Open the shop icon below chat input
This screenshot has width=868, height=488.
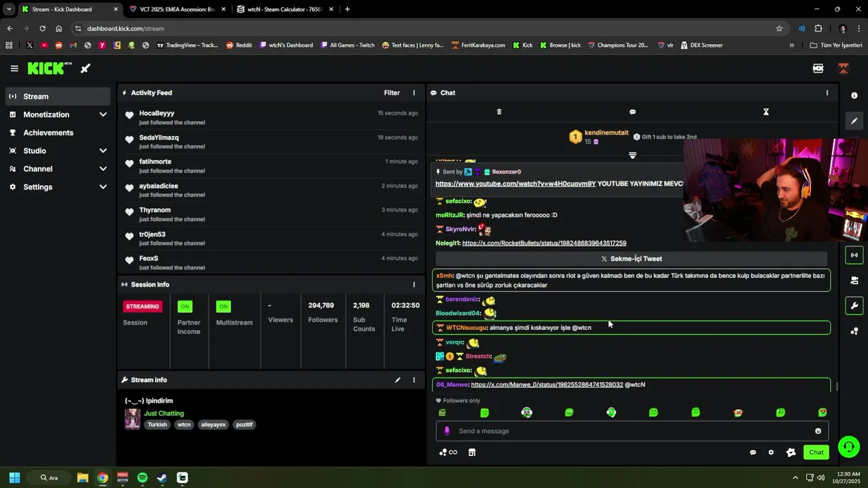coord(472,452)
